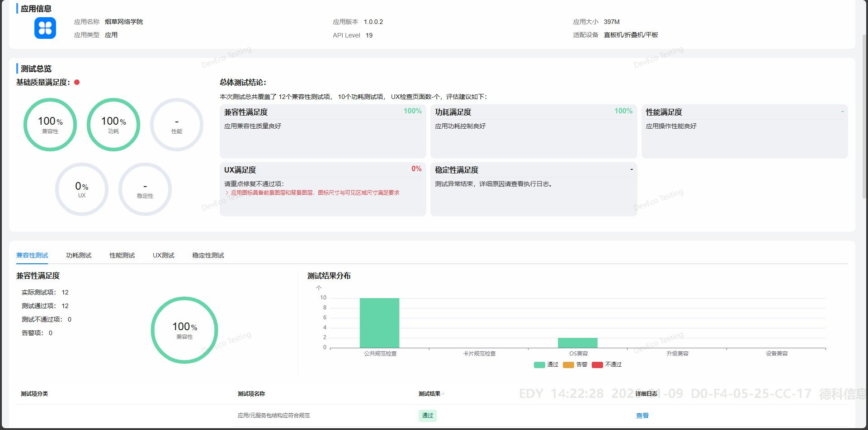Click the large 100% 兼容性 donut chart
The height and width of the screenshot is (430, 868).
tap(184, 330)
